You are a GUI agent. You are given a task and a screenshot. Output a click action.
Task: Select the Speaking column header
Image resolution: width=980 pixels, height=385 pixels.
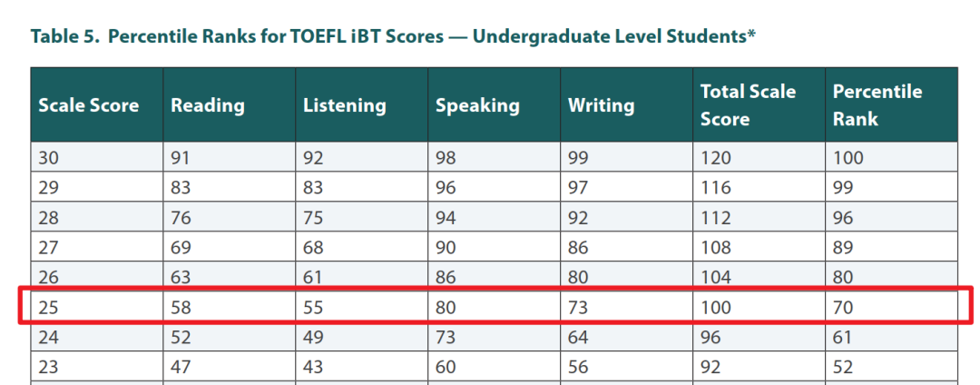tap(495, 104)
